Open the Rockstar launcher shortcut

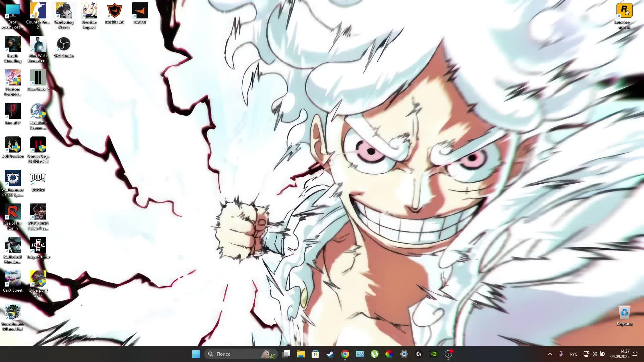(624, 11)
